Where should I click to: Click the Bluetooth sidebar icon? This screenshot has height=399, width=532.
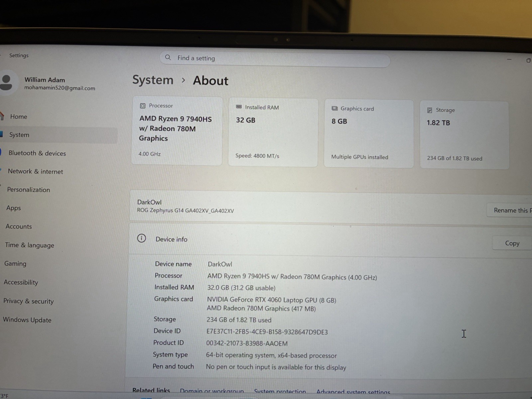tap(1, 152)
